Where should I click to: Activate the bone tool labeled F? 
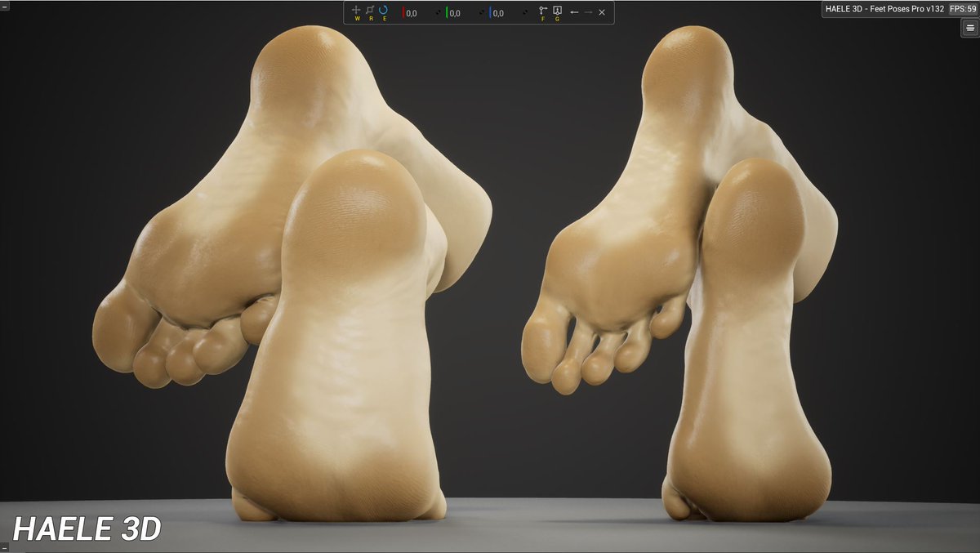[x=543, y=12]
